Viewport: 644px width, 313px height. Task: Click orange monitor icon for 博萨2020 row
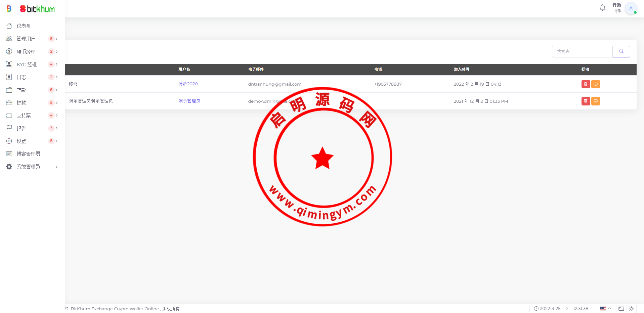[x=595, y=84]
